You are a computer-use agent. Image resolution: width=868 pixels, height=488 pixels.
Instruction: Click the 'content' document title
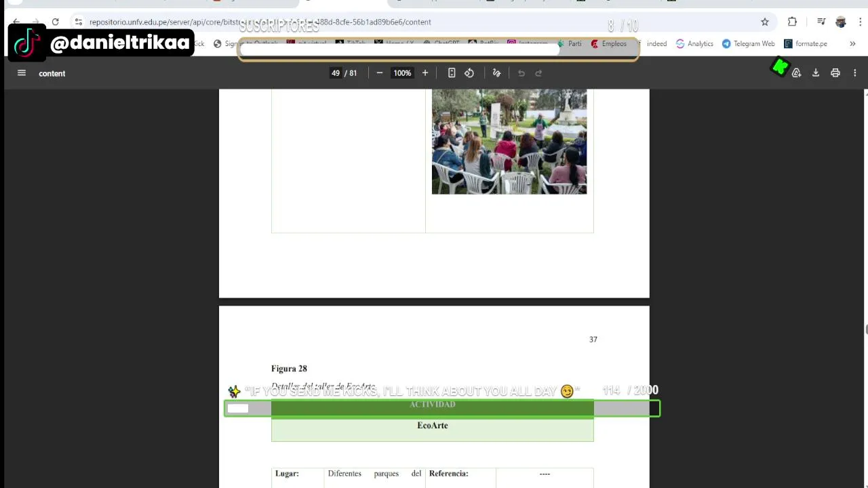pyautogui.click(x=52, y=73)
